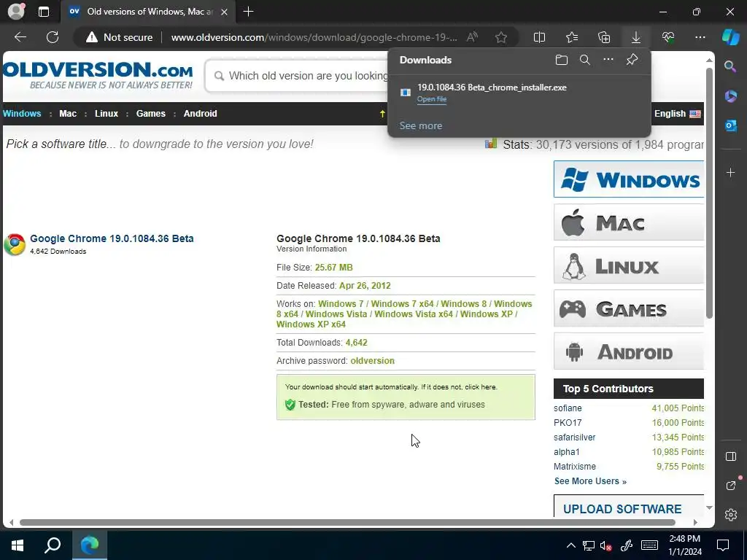
Task: Click the Downloads toolbar icon
Action: 635,37
